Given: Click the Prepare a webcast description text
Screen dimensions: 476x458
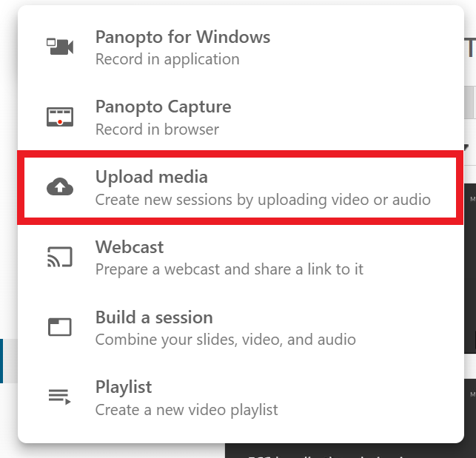Looking at the screenshot, I should point(229,269).
